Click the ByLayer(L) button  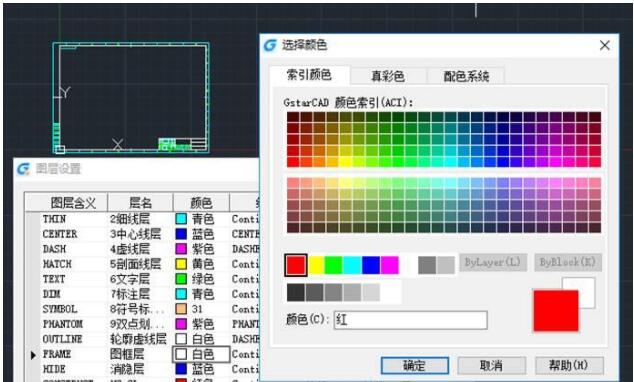[493, 262]
